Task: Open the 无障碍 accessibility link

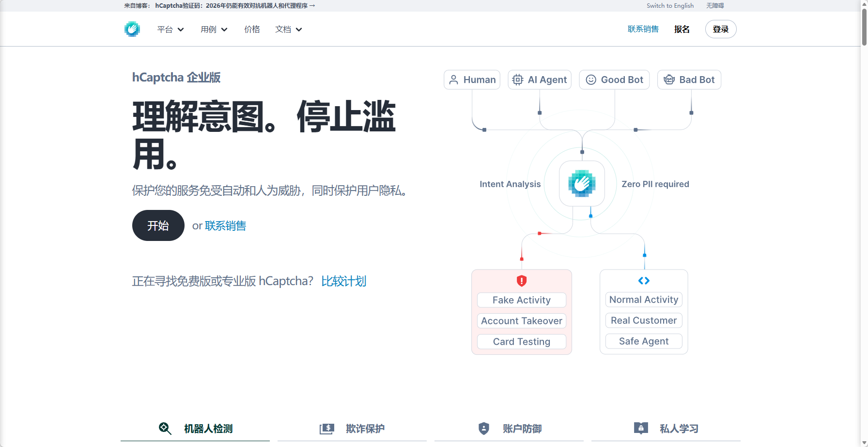Action: 715,6
